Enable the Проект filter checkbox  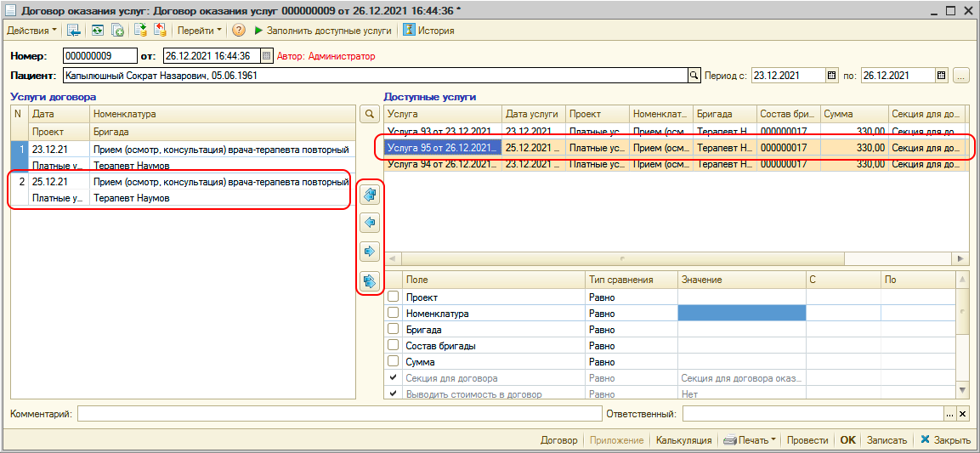(x=393, y=297)
